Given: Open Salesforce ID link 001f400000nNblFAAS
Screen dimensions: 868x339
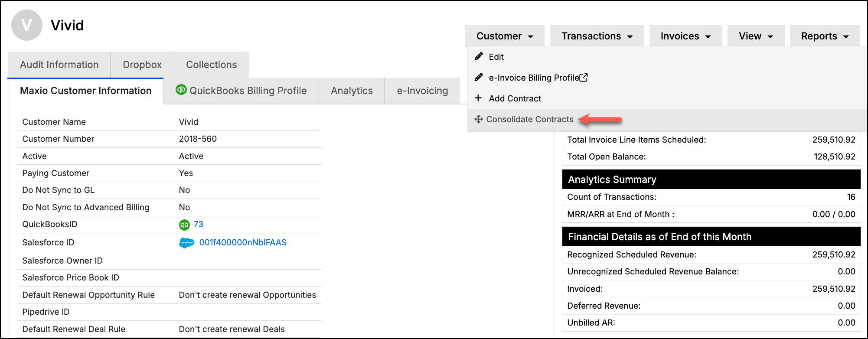Looking at the screenshot, I should click(x=243, y=242).
